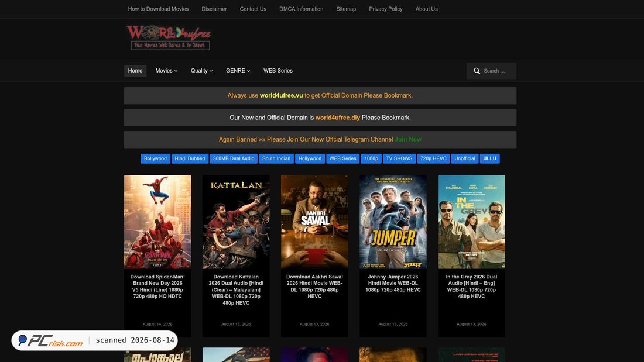Open the Jumper movie poster

tap(393, 222)
